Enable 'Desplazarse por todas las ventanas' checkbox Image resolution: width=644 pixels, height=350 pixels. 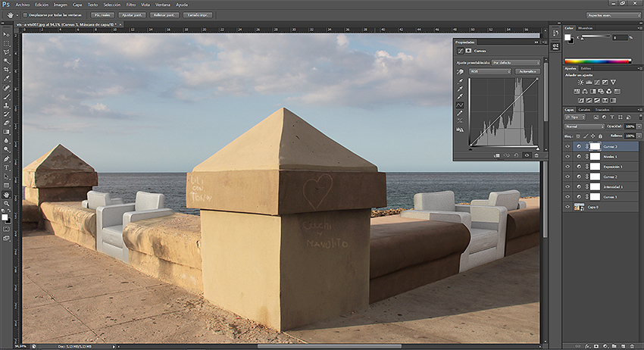pyautogui.click(x=25, y=14)
